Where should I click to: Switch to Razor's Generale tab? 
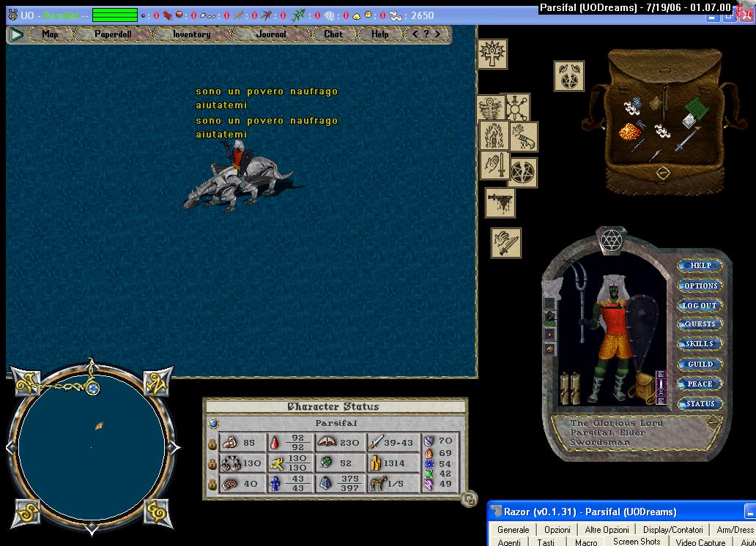[513, 530]
